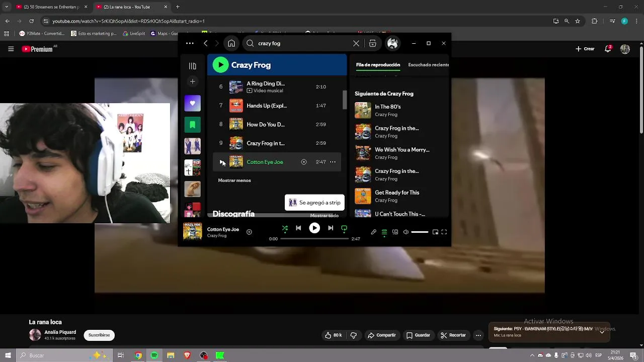Play Cotton Eye Joe from the track list

[x=221, y=162]
